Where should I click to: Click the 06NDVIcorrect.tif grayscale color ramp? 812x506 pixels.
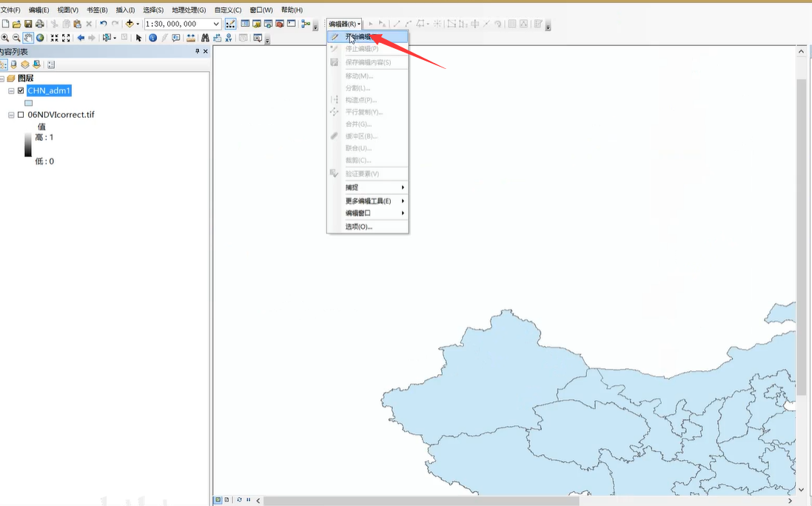(x=28, y=145)
